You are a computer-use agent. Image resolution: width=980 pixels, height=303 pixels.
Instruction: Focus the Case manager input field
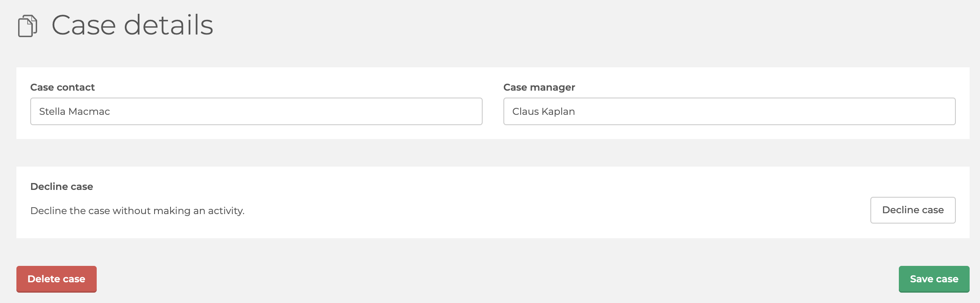coord(729,111)
